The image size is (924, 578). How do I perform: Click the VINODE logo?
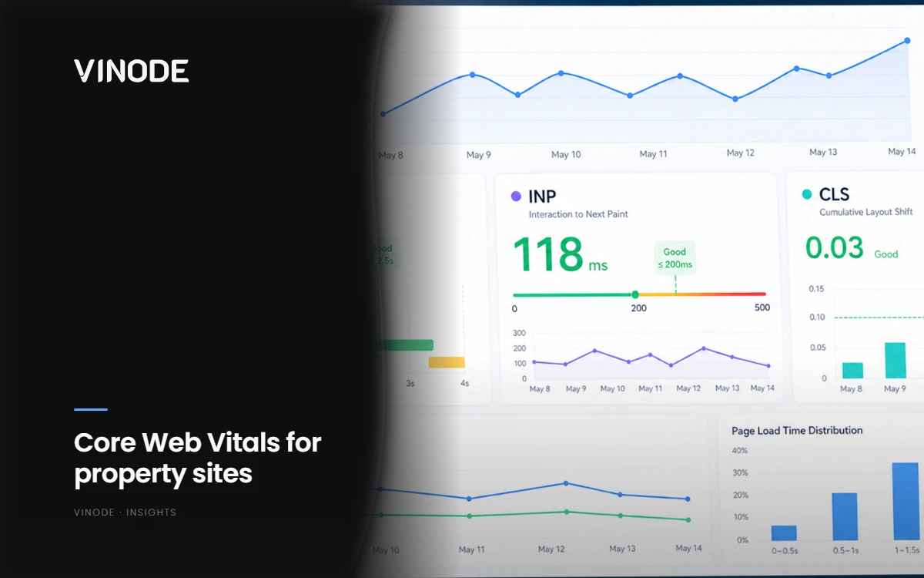[131, 71]
